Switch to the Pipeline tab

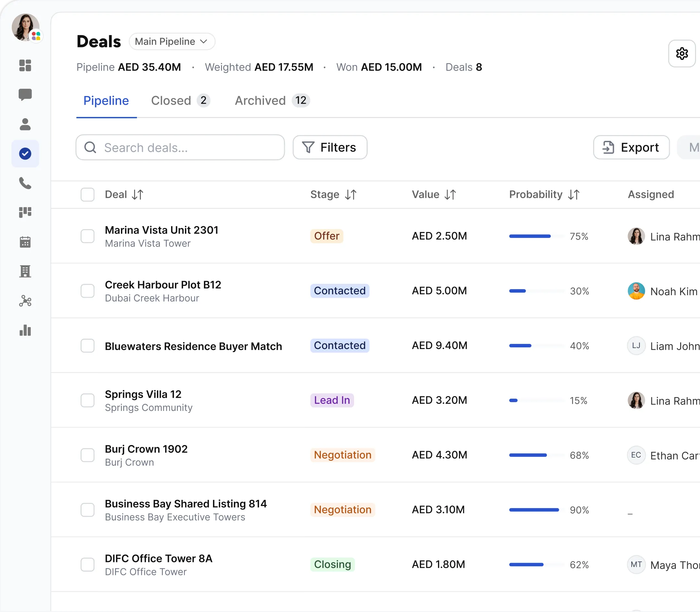(x=106, y=101)
